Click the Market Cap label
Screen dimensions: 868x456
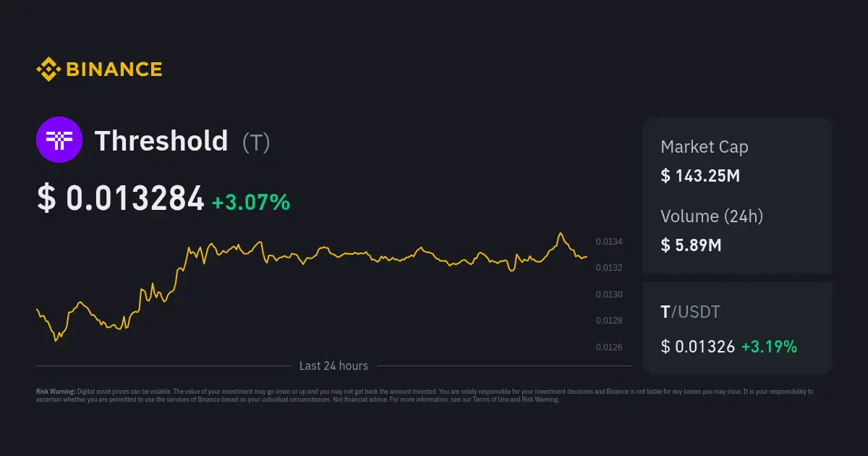(705, 147)
